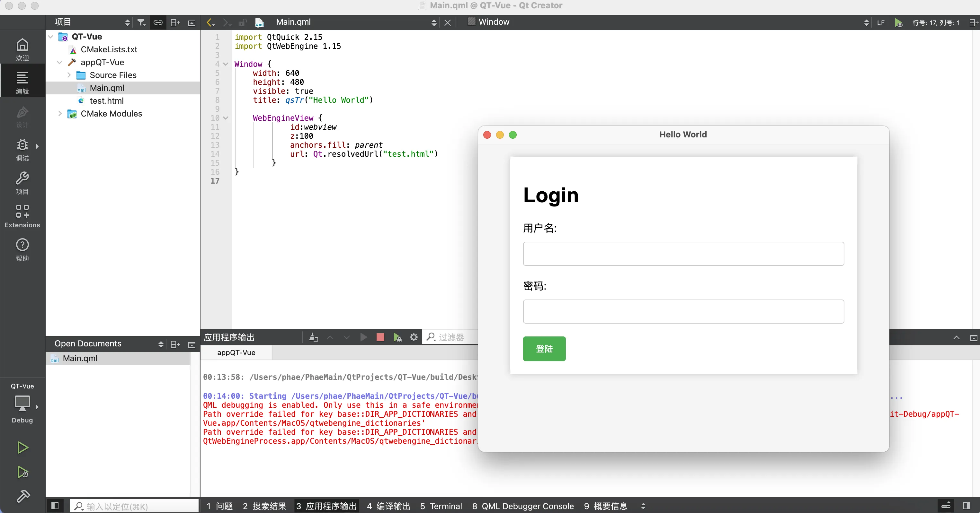
Task: Fold the WebEngineView block at line 10
Action: click(x=226, y=118)
